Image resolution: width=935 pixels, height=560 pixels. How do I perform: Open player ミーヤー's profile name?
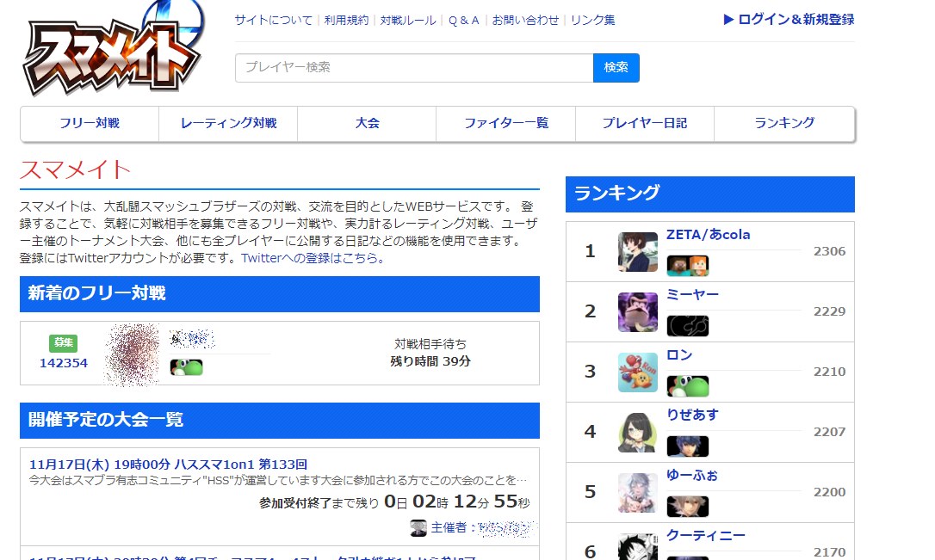click(692, 295)
